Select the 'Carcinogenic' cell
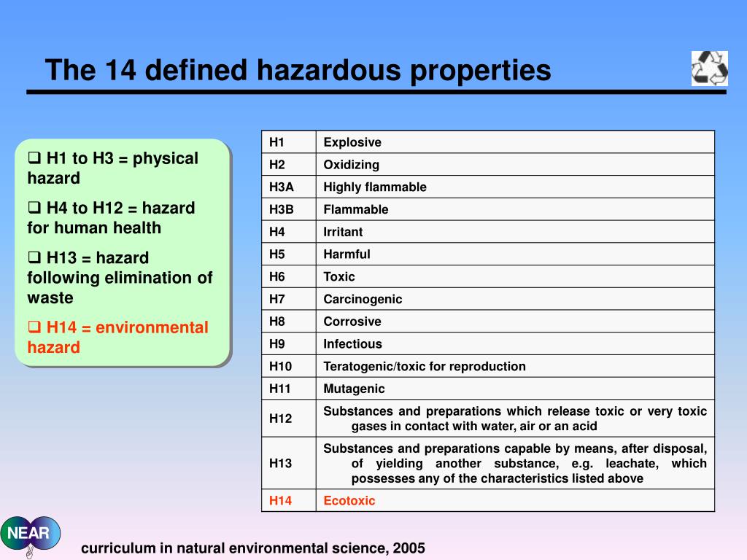747x560 pixels. point(515,298)
